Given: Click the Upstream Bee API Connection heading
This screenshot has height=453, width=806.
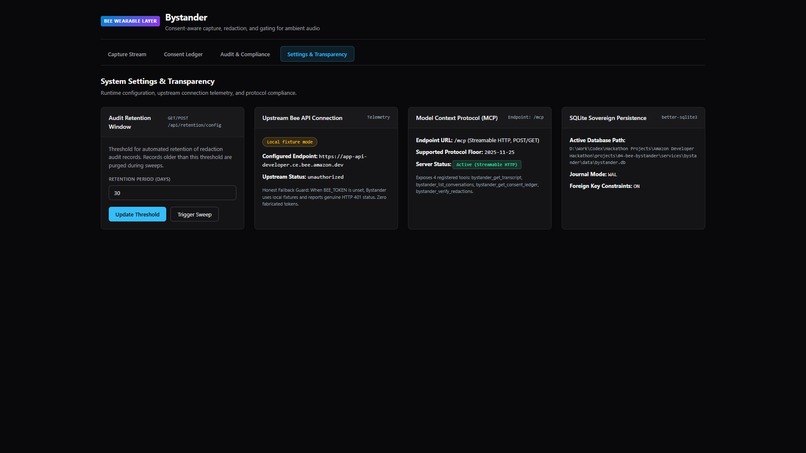Looking at the screenshot, I should (x=302, y=118).
